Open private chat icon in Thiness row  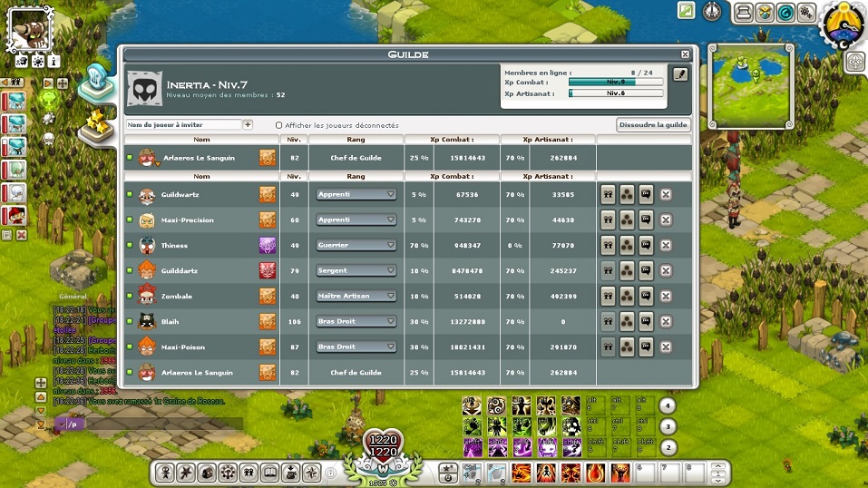click(x=646, y=245)
